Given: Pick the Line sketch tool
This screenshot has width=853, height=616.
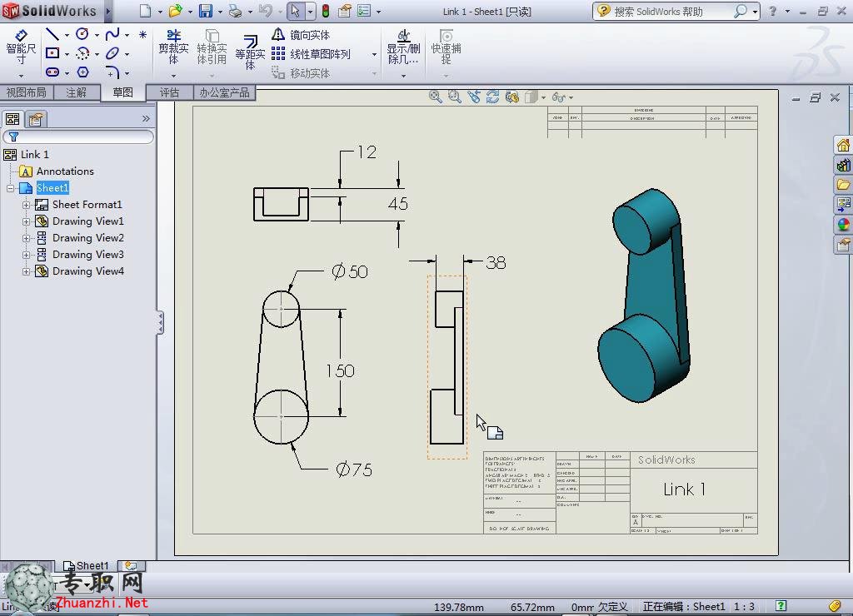Looking at the screenshot, I should pos(52,35).
